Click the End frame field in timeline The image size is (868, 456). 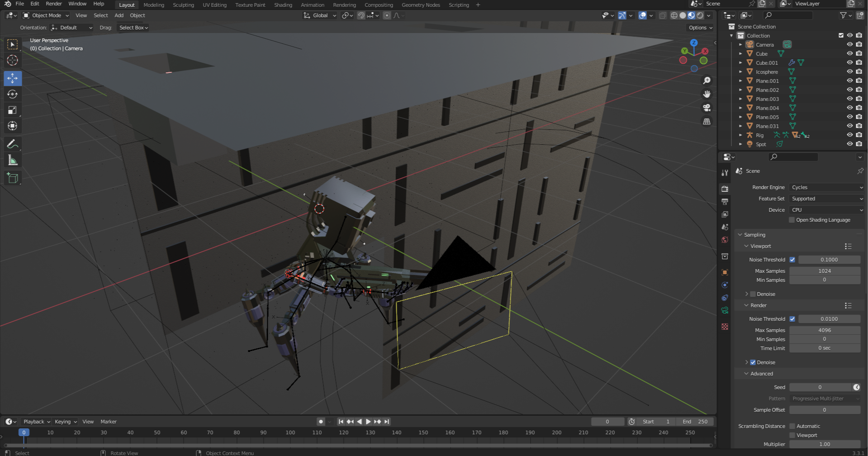click(x=696, y=422)
